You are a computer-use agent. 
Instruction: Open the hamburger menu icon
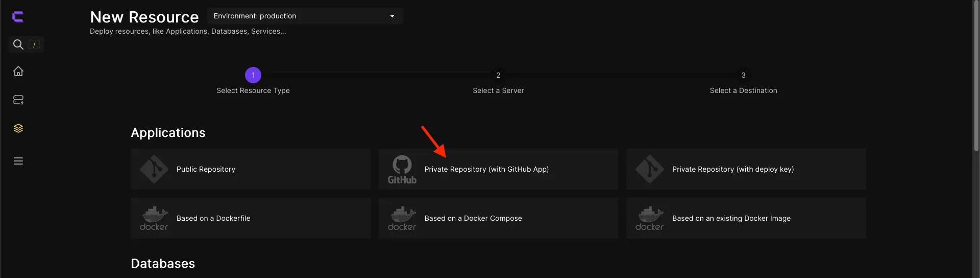point(18,161)
